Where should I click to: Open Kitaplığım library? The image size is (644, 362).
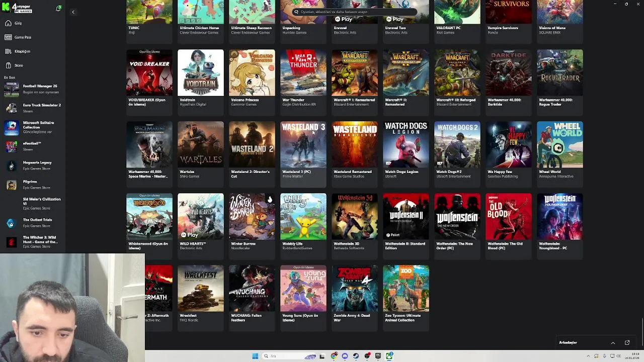tap(32, 51)
